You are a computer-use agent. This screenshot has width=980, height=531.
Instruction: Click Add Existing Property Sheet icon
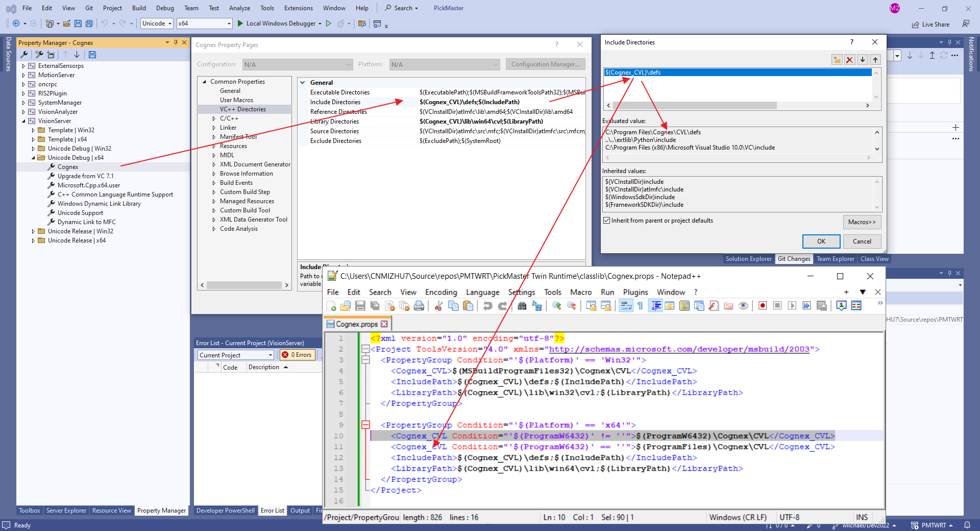(51, 55)
